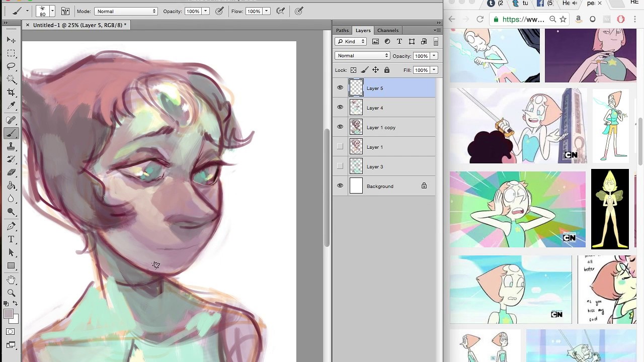
Task: Open the Layers panel flyout menu
Action: (437, 31)
